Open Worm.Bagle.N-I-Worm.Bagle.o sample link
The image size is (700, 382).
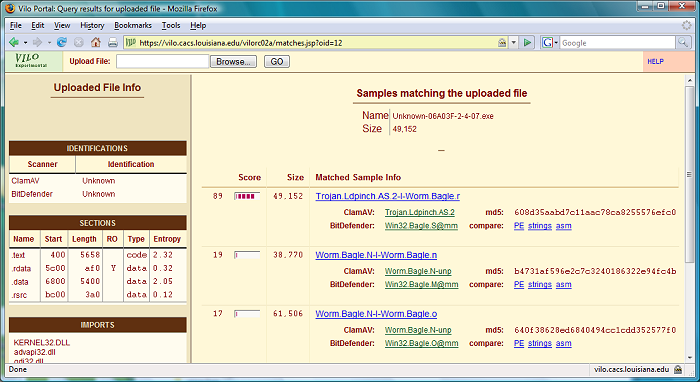pyautogui.click(x=376, y=314)
